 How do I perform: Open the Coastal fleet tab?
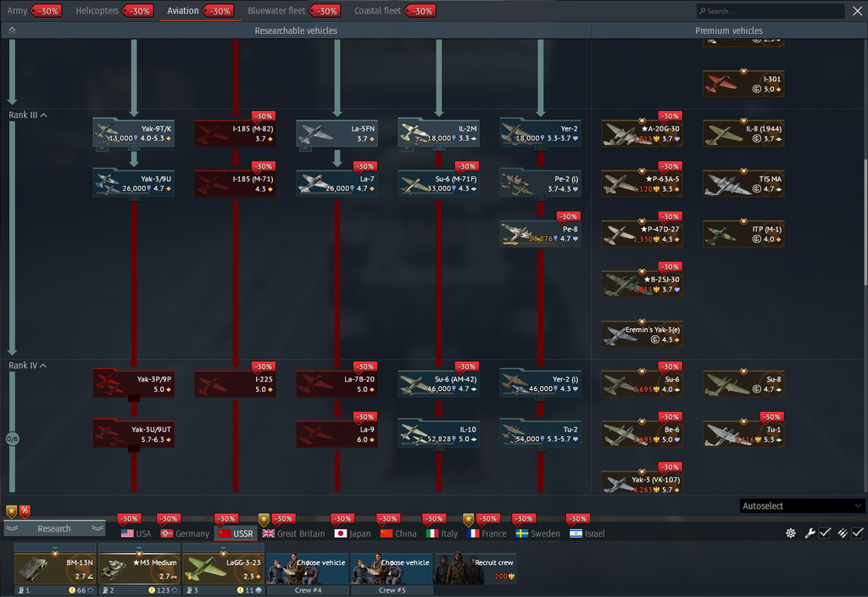pos(377,10)
